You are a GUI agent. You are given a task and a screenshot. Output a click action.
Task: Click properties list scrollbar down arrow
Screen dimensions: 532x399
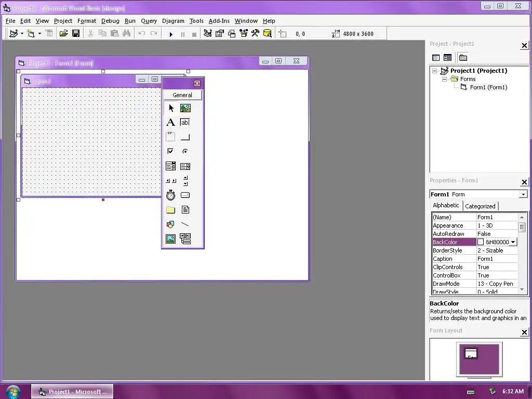pos(522,289)
